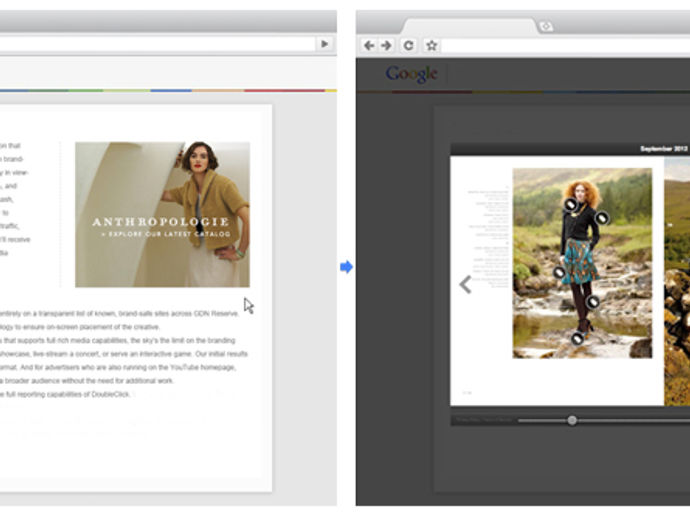Click the 'September 2012' catalog header text
The width and height of the screenshot is (690, 518).
664,149
